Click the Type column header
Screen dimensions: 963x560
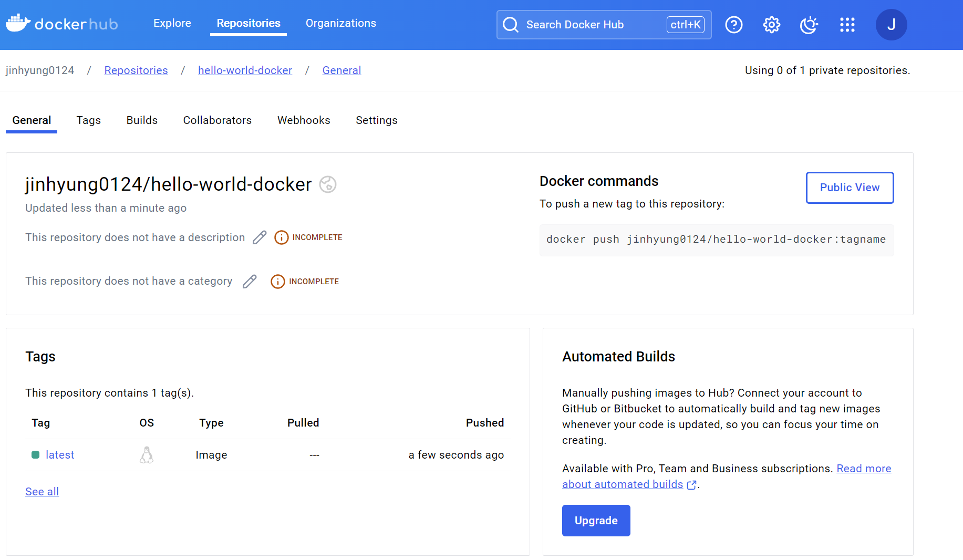[x=211, y=423]
